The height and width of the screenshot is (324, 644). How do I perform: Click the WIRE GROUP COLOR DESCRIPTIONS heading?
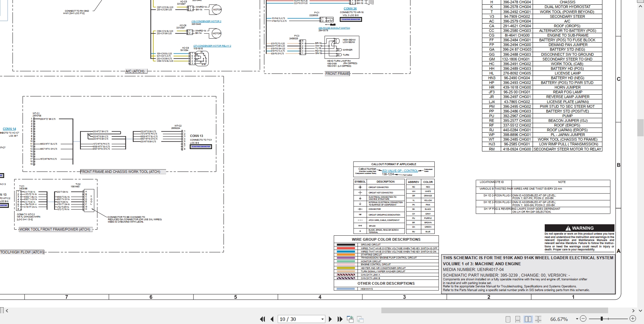[386, 239]
